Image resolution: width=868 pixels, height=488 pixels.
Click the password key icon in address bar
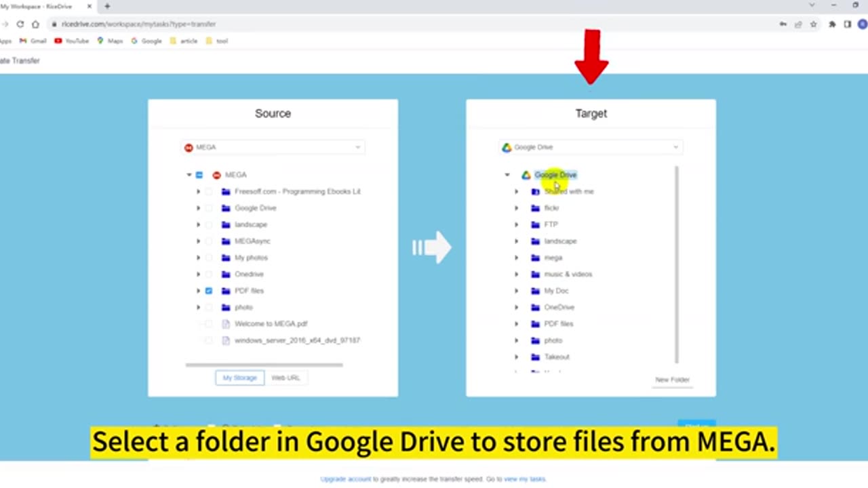pos(783,24)
